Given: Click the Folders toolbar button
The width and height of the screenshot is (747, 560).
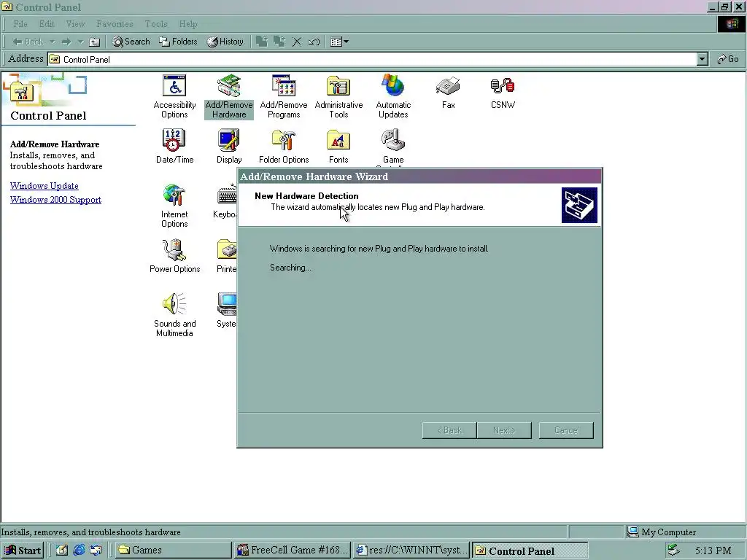Looking at the screenshot, I should pyautogui.click(x=178, y=42).
